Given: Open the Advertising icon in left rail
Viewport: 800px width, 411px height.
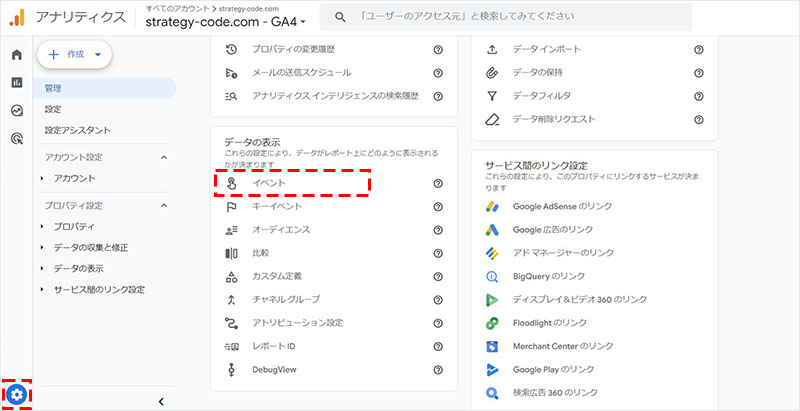Looking at the screenshot, I should click(x=16, y=140).
